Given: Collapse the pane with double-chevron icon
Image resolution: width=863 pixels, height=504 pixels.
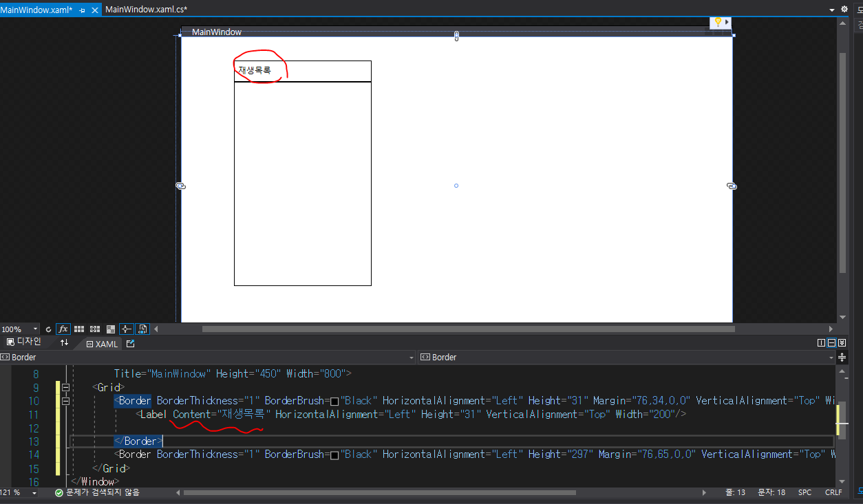Looking at the screenshot, I should click(842, 342).
